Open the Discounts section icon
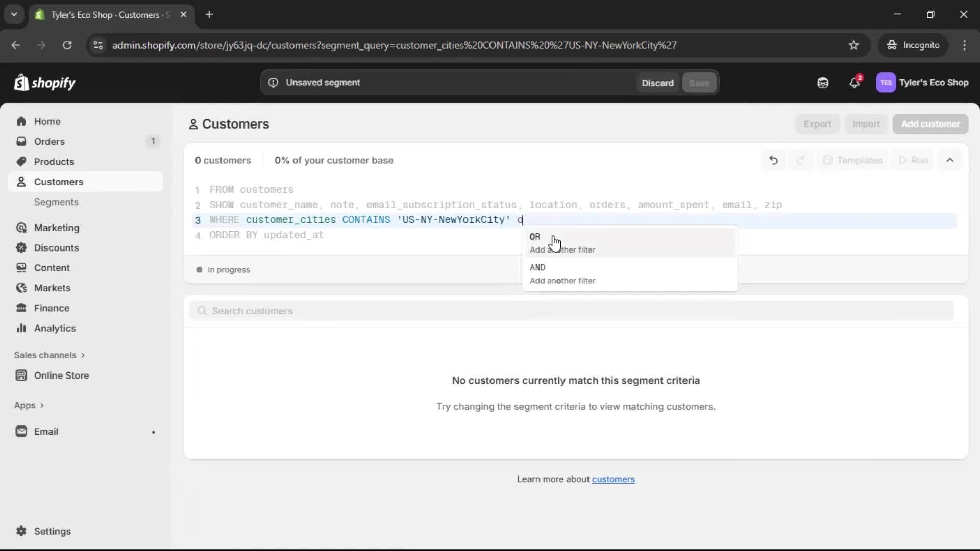The height and width of the screenshot is (551, 980). tap(21, 247)
